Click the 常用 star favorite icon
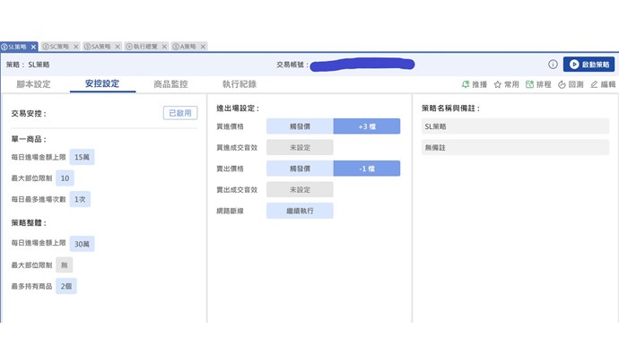 click(498, 84)
